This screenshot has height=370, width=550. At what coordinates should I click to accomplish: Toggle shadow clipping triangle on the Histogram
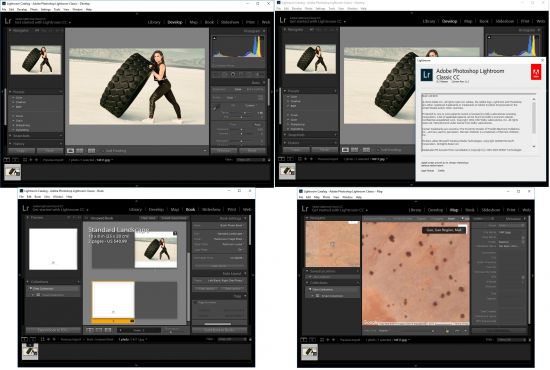(215, 38)
